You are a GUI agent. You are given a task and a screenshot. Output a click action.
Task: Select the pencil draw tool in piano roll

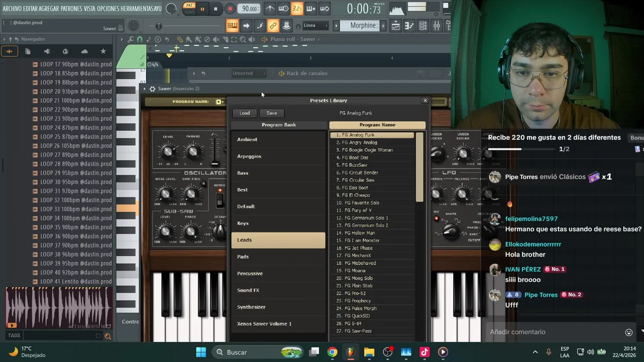(180, 39)
